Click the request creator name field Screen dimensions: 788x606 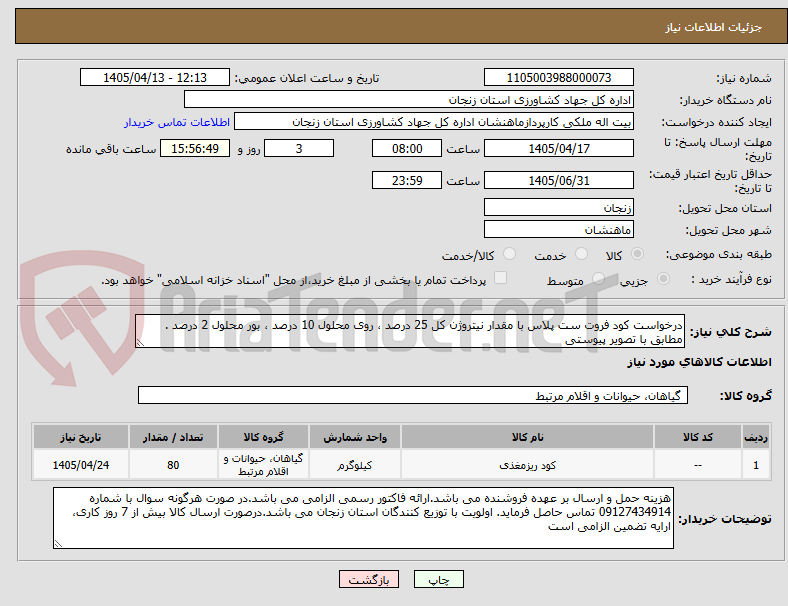click(x=434, y=122)
